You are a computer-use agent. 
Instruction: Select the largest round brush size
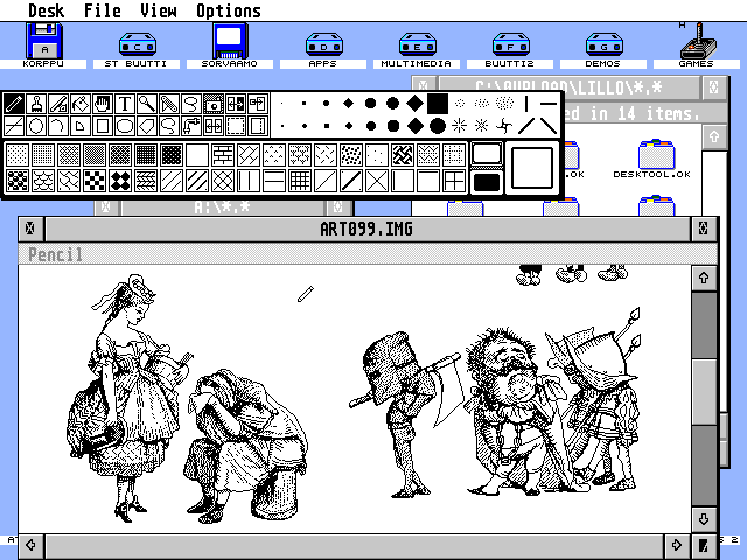coord(437,125)
